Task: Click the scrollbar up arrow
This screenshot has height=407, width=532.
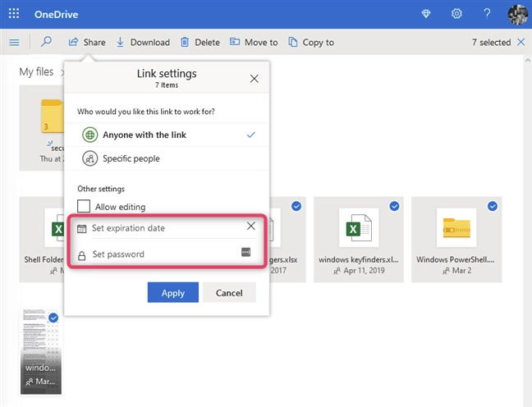Action: click(528, 61)
